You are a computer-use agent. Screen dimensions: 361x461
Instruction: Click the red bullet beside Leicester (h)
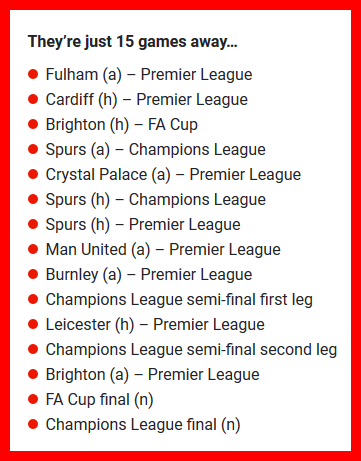tap(33, 324)
